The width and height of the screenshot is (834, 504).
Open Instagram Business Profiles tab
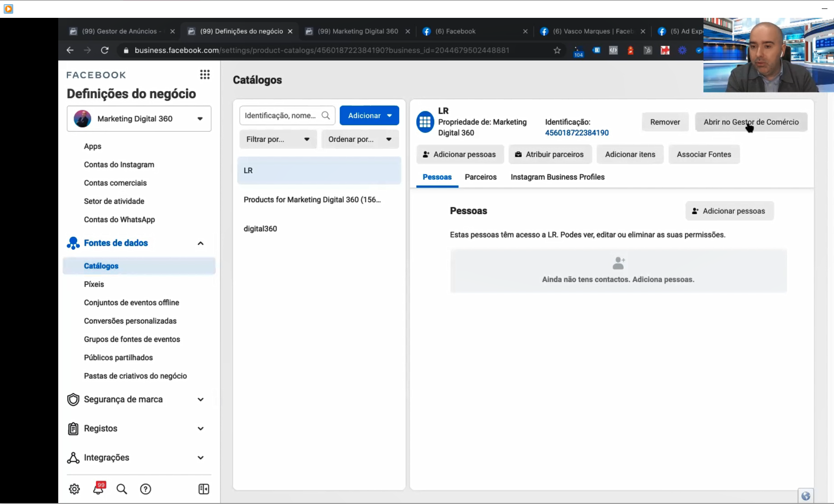pyautogui.click(x=558, y=177)
